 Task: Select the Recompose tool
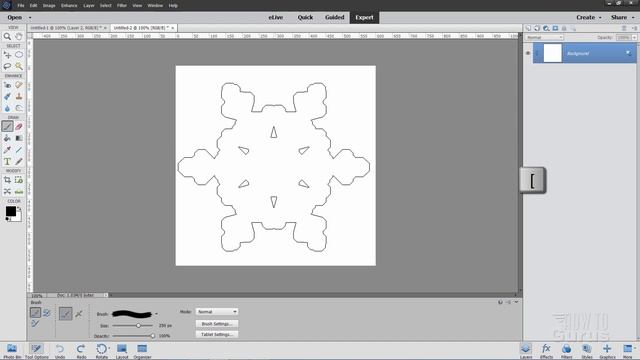point(19,180)
